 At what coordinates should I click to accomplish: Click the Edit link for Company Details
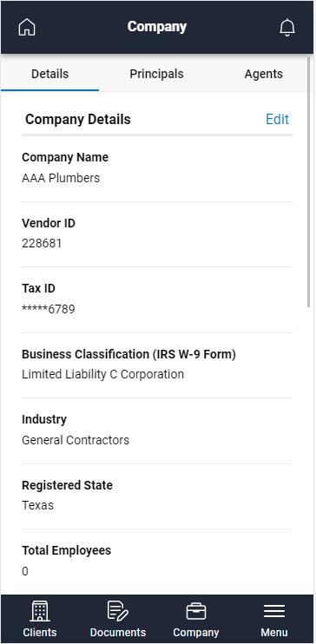[278, 119]
